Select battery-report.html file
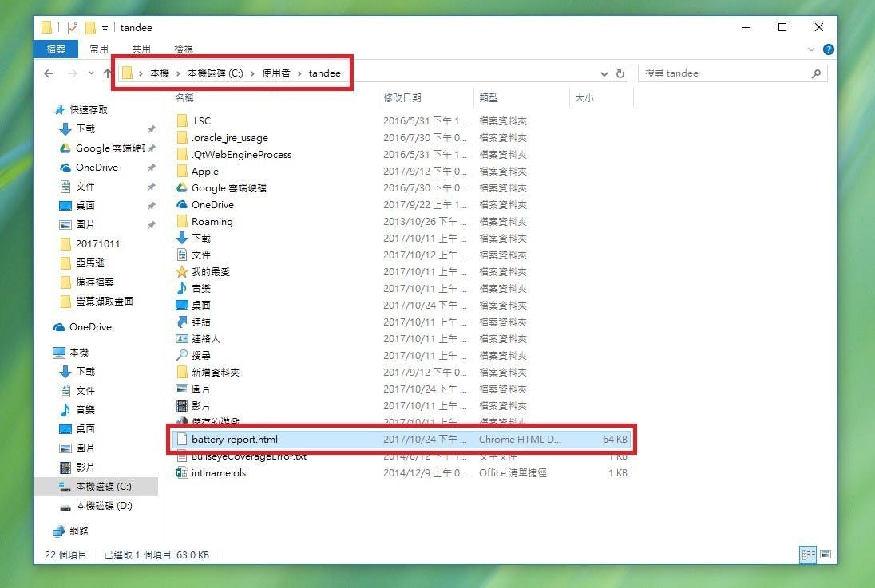 click(x=401, y=439)
